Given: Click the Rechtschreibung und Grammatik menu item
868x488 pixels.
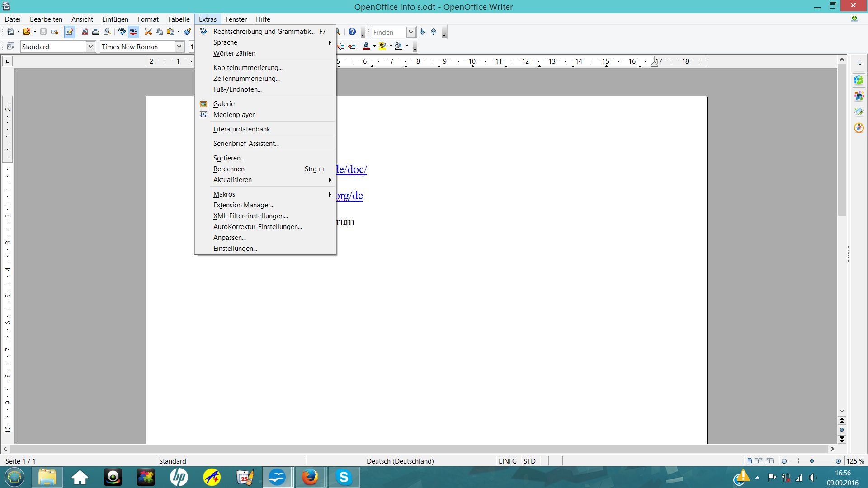Looking at the screenshot, I should pos(264,31).
